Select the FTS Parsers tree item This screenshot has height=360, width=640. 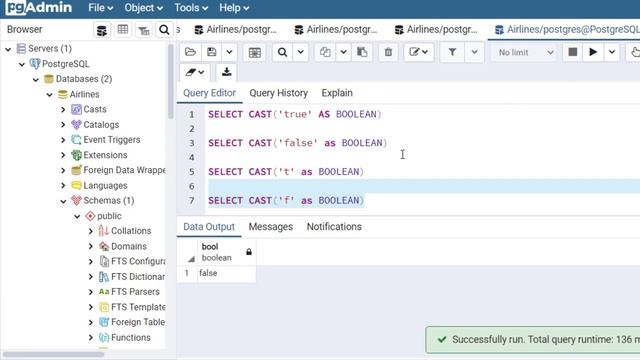tap(135, 292)
